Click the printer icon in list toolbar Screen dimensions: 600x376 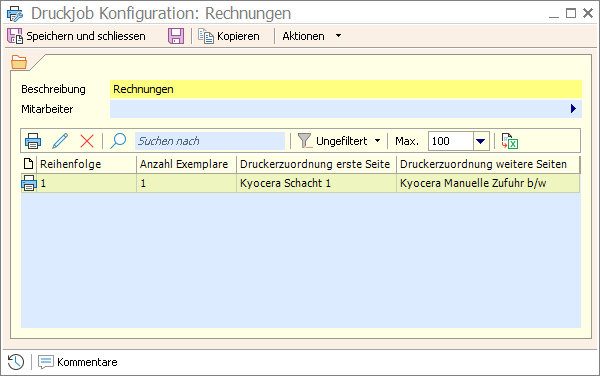coord(33,141)
